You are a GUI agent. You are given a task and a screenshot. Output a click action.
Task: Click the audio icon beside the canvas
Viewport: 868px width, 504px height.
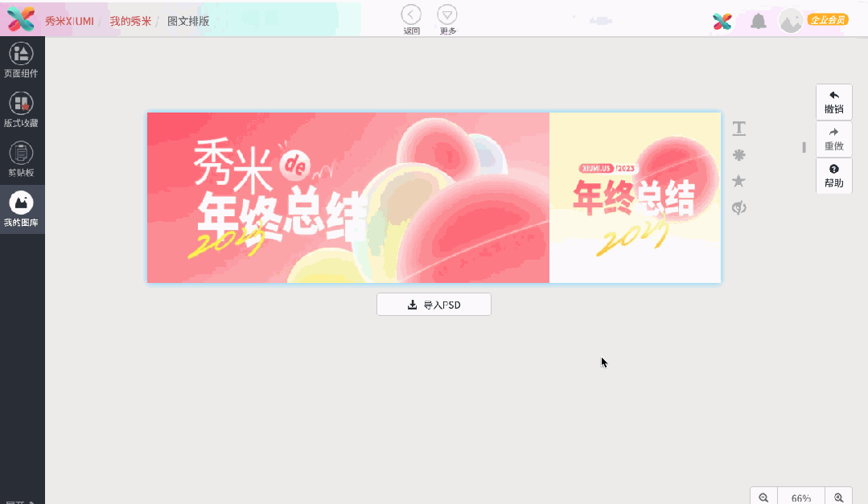pyautogui.click(x=738, y=207)
